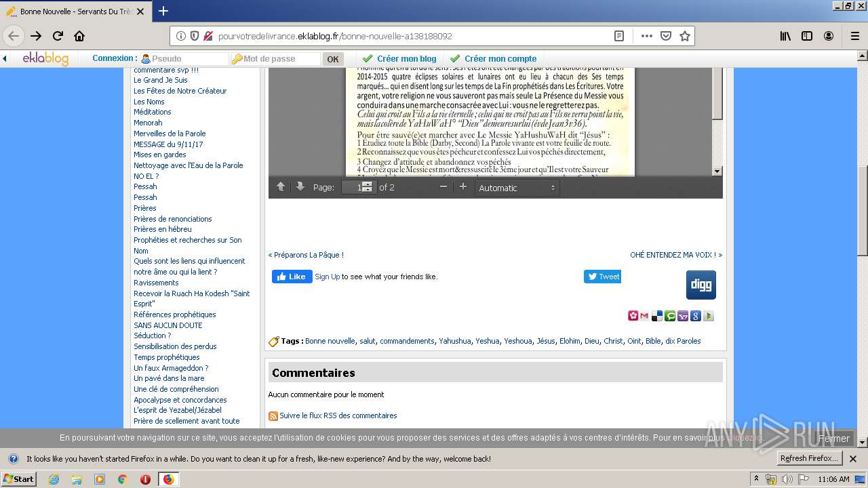Open sidebar category SANS AUCUN DOUTE
Screen dimensions: 868x488
(168, 325)
